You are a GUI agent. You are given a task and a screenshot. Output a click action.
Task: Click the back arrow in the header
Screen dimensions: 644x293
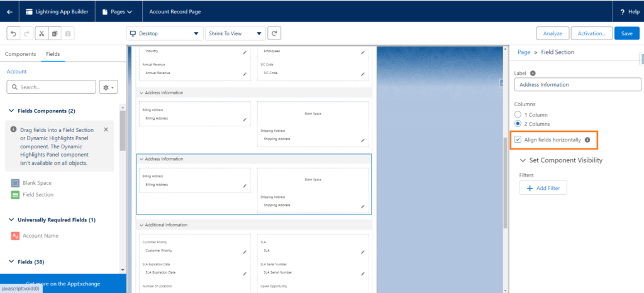coord(9,11)
